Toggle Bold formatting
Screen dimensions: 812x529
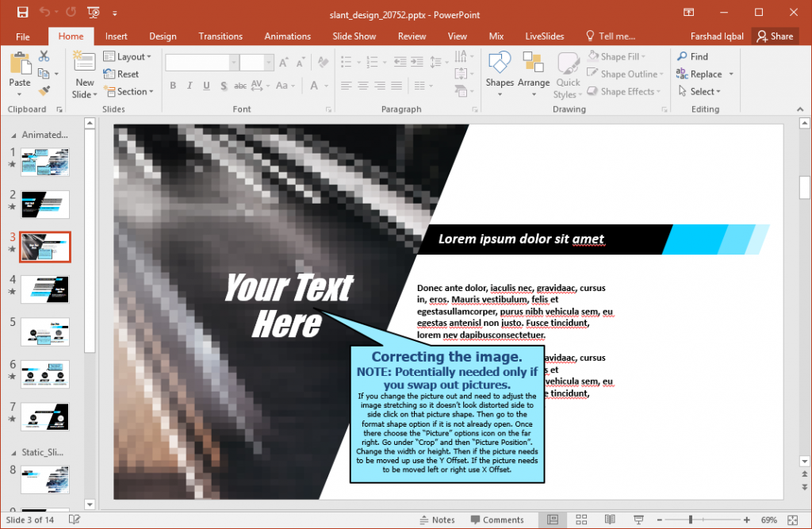click(172, 85)
